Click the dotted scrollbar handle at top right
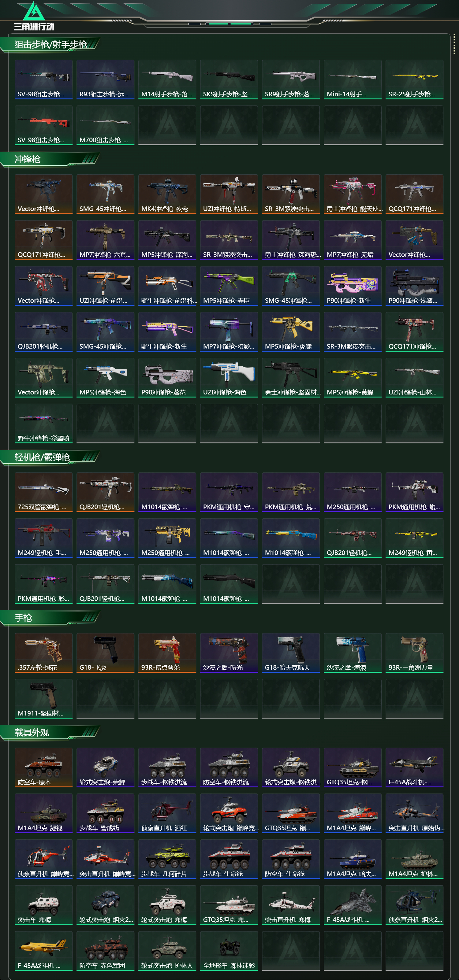459x980 pixels. 454,44
